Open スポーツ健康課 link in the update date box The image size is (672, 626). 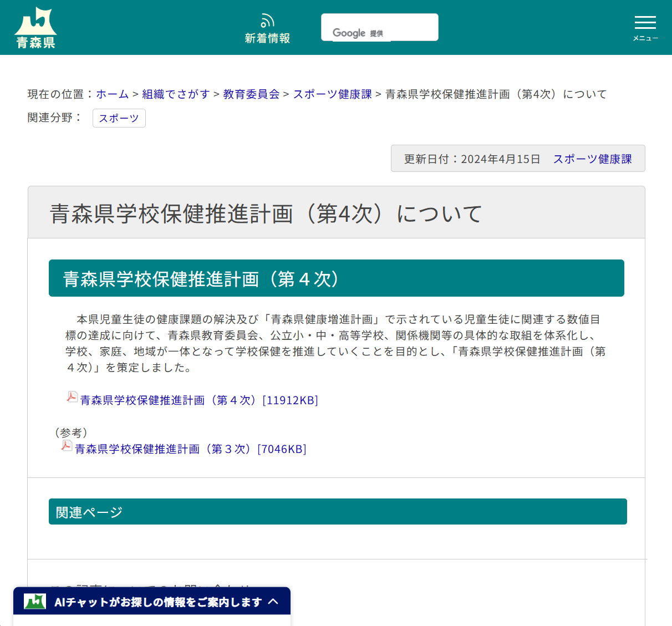click(593, 158)
